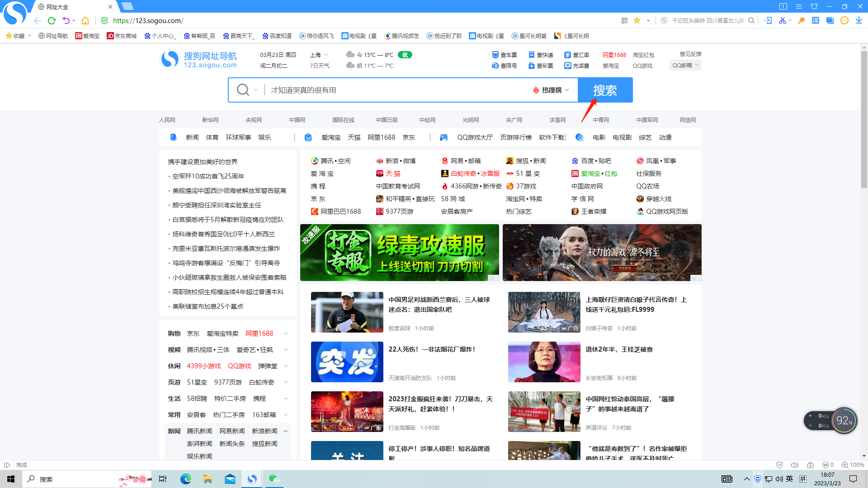The width and height of the screenshot is (868, 488).
Task: Open the 权力的游戏 凛冬将至 banner
Action: (602, 253)
